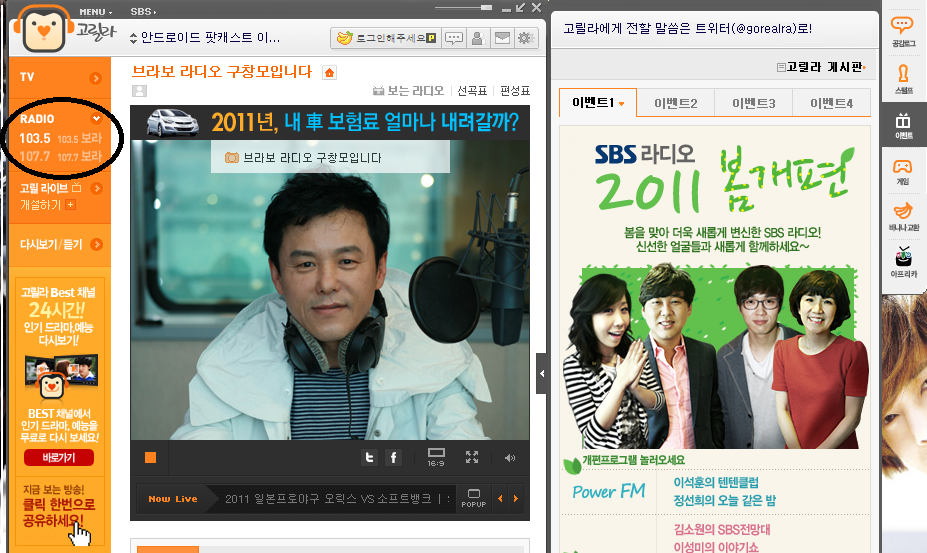Expand the 다시보기/듣기 section arrow
The width and height of the screenshot is (927, 553).
pos(96,244)
